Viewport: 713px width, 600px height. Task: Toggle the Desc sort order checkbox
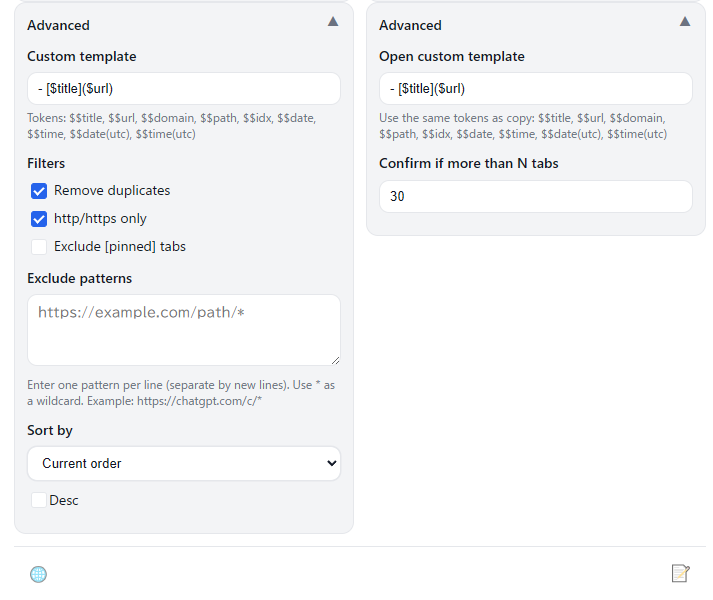tap(39, 500)
